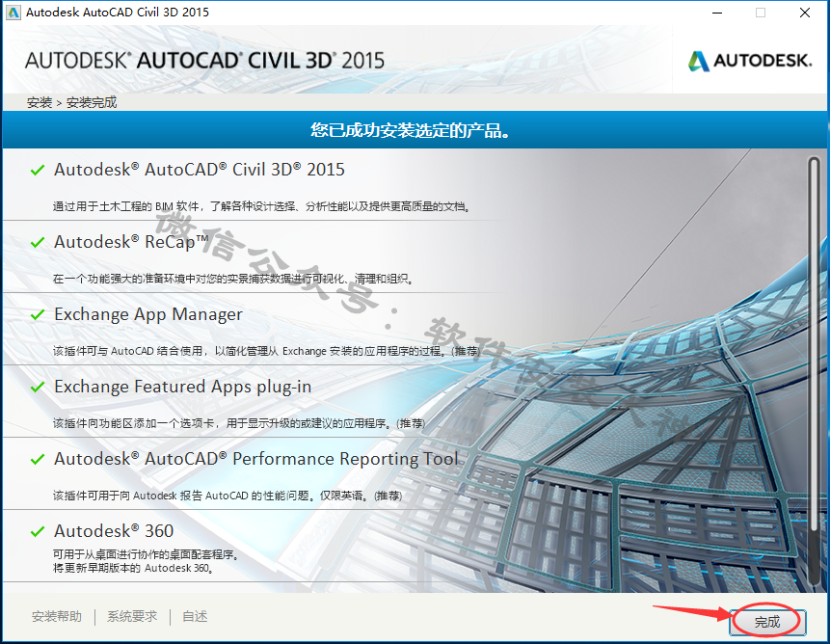
Task: Click the application icon in the title bar
Action: tap(13, 13)
